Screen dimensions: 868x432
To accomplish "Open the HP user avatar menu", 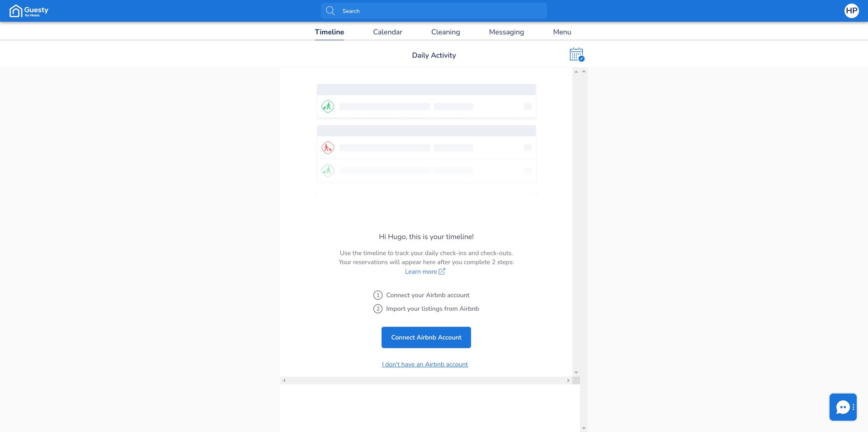I will [x=852, y=11].
